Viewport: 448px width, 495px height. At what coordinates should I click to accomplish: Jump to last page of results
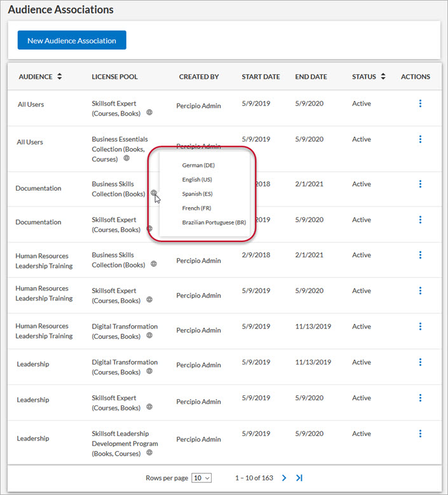point(299,478)
